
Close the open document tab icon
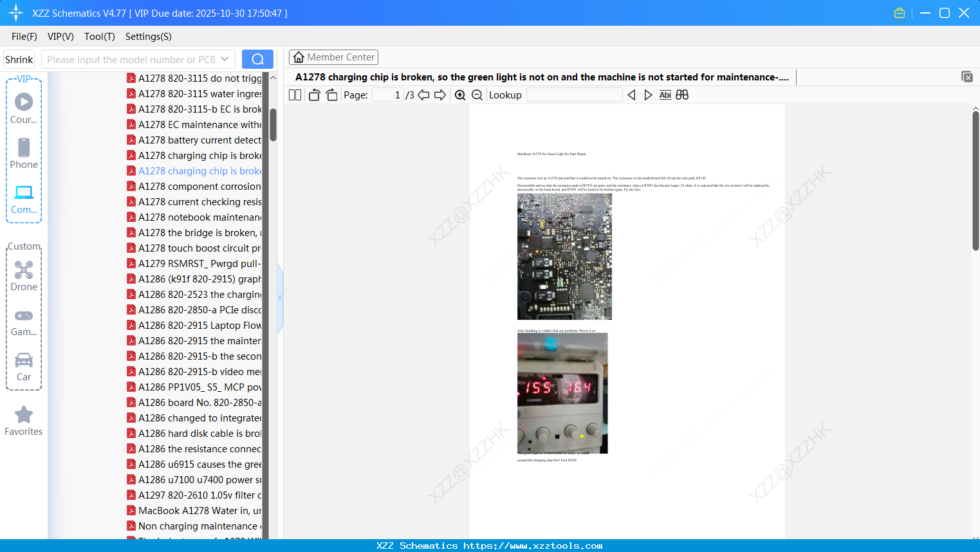967,77
